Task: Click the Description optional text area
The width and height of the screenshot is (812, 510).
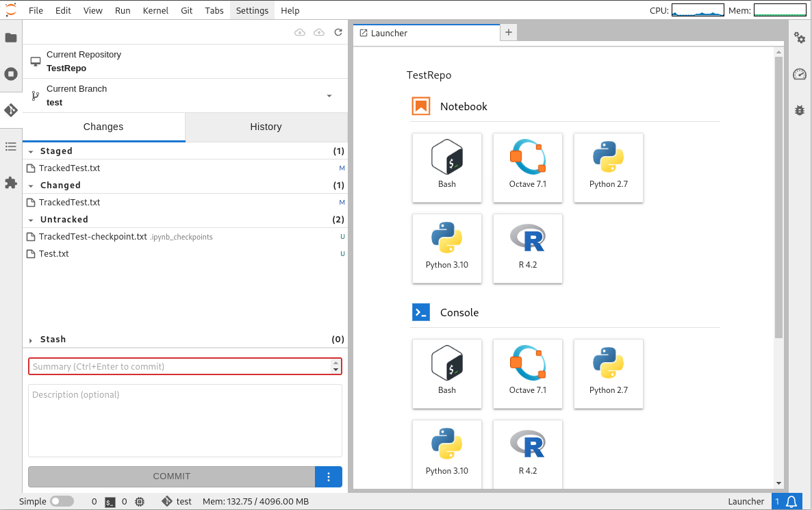Action: pos(185,420)
